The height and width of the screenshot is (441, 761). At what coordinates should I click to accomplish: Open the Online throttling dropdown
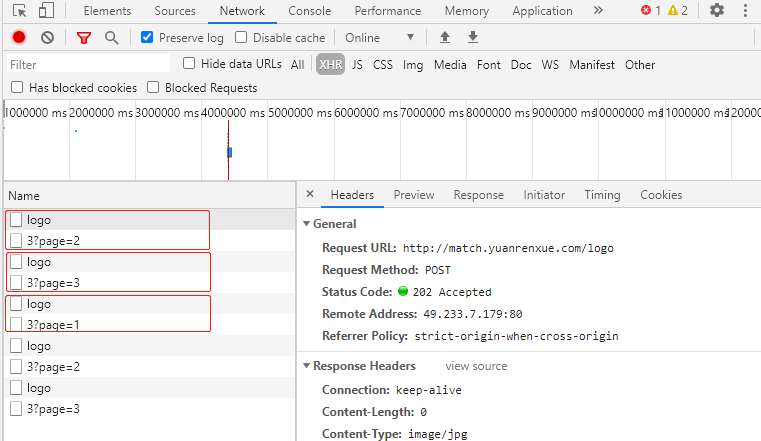pyautogui.click(x=379, y=37)
